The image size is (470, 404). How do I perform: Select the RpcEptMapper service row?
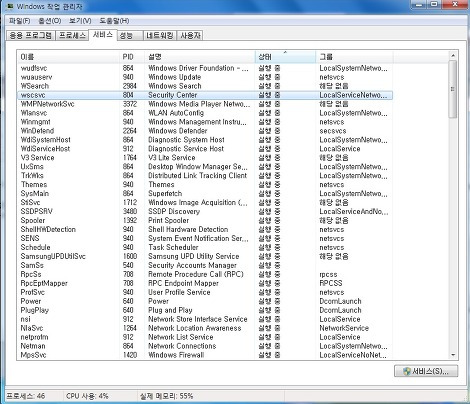pyautogui.click(x=205, y=283)
